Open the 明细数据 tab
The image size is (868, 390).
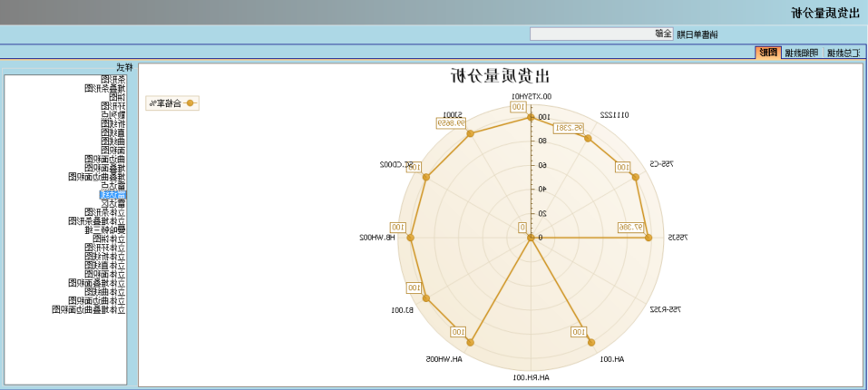[802, 54]
